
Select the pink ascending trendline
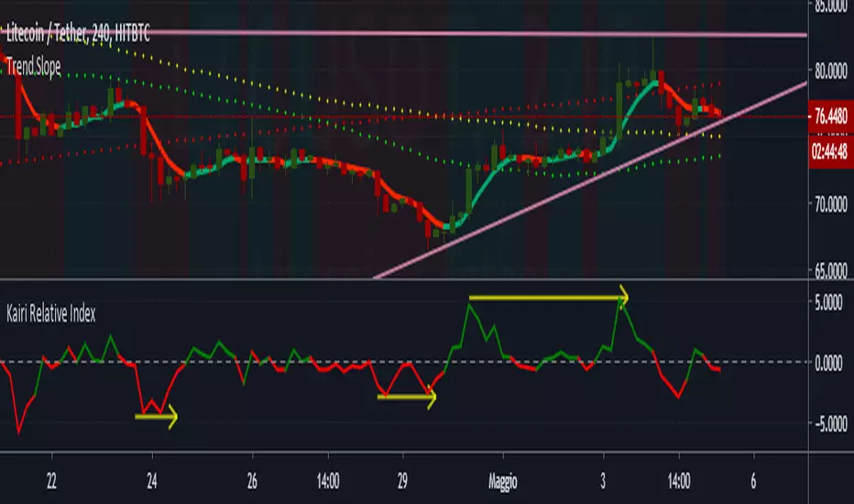590,180
